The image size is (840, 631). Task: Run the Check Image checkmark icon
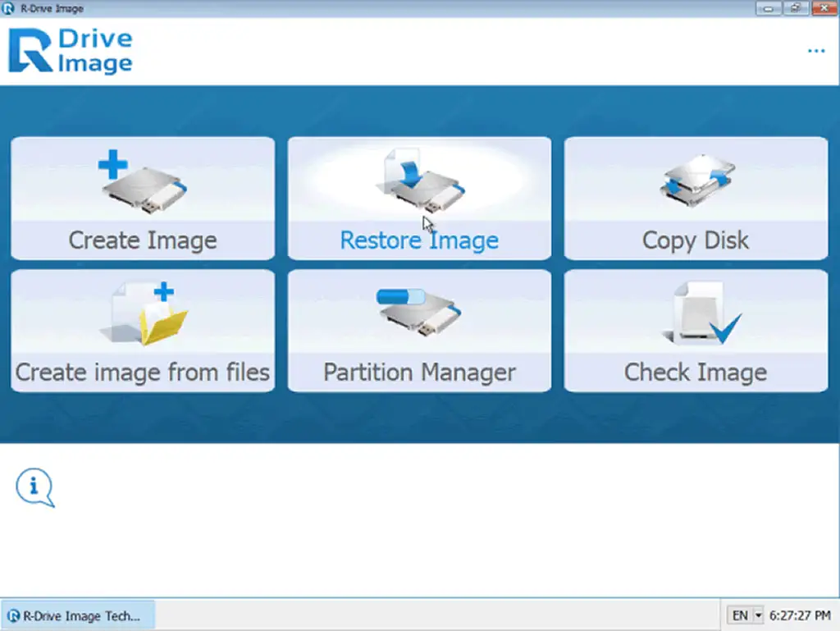pyautogui.click(x=696, y=312)
